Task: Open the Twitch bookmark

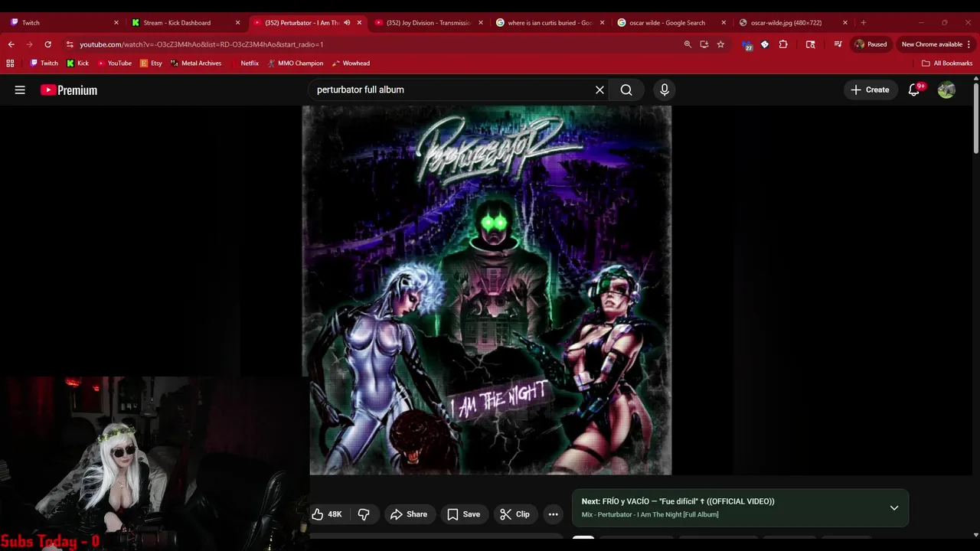Action: (x=44, y=64)
